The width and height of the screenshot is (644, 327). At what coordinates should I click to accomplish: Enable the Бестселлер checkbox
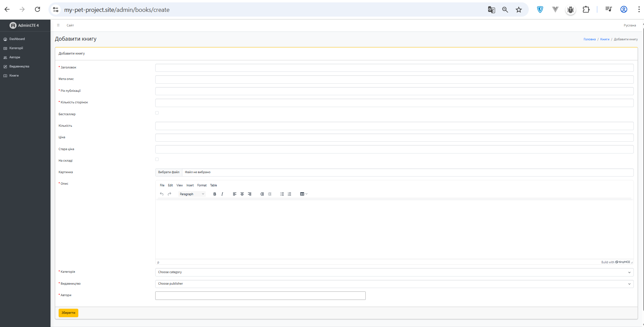tap(157, 113)
